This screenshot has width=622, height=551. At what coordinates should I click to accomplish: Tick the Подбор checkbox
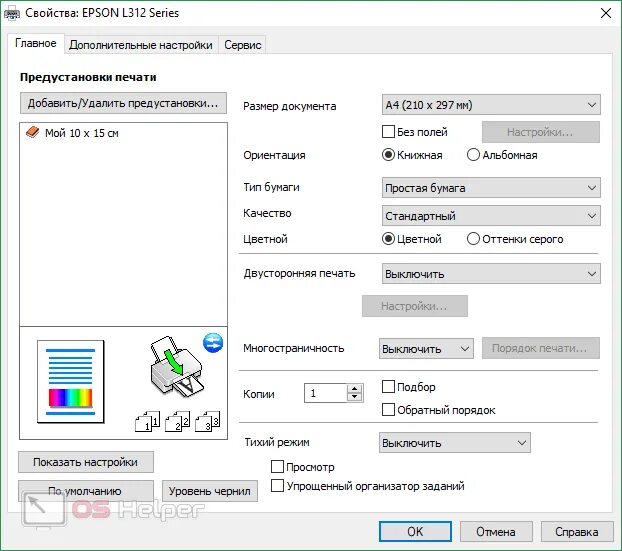(388, 386)
